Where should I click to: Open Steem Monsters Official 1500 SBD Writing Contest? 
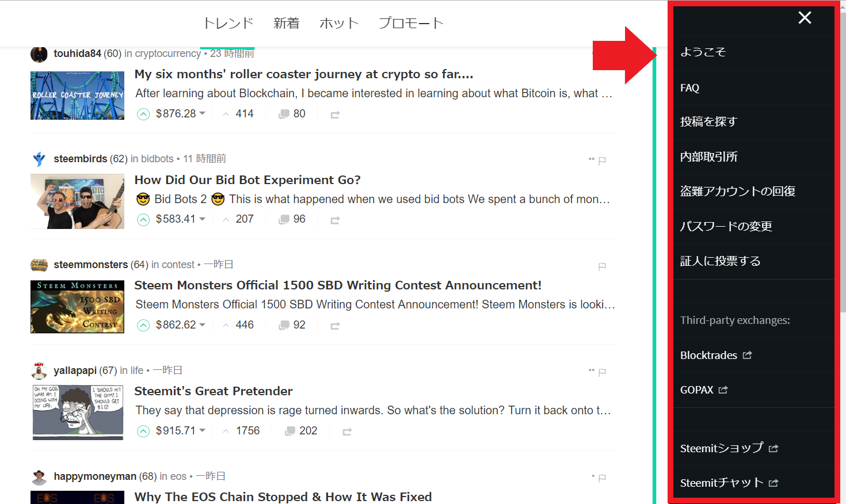click(338, 285)
